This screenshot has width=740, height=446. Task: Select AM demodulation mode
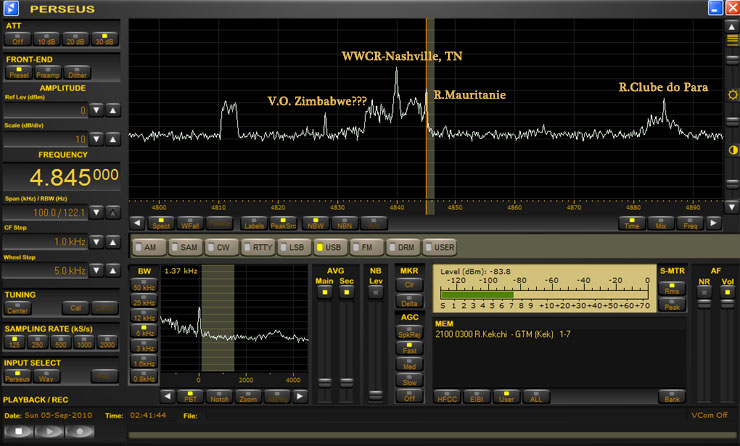tap(149, 247)
